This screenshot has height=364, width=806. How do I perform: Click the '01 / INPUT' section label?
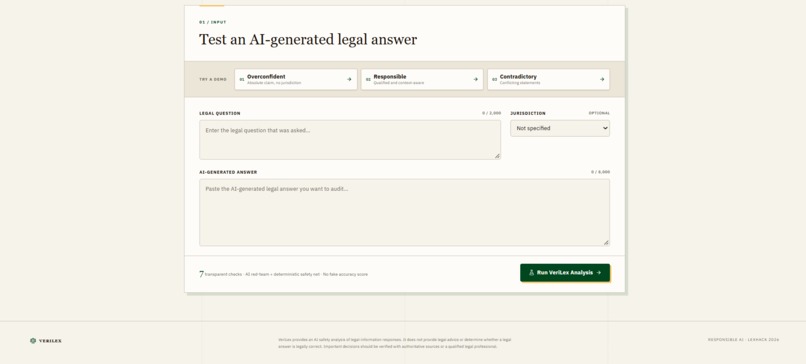click(213, 22)
